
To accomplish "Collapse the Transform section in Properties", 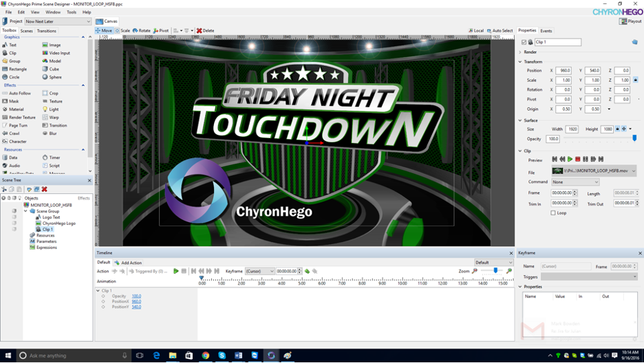I will (520, 62).
